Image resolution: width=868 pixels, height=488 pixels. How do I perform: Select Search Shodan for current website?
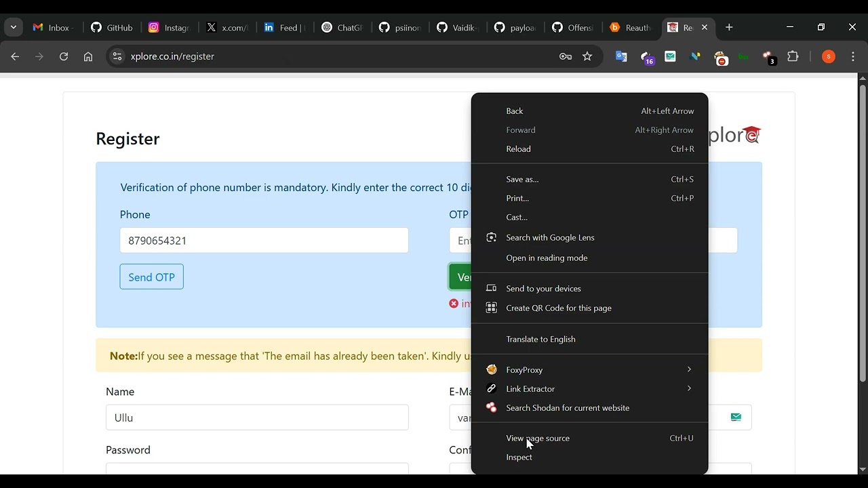click(x=589, y=408)
